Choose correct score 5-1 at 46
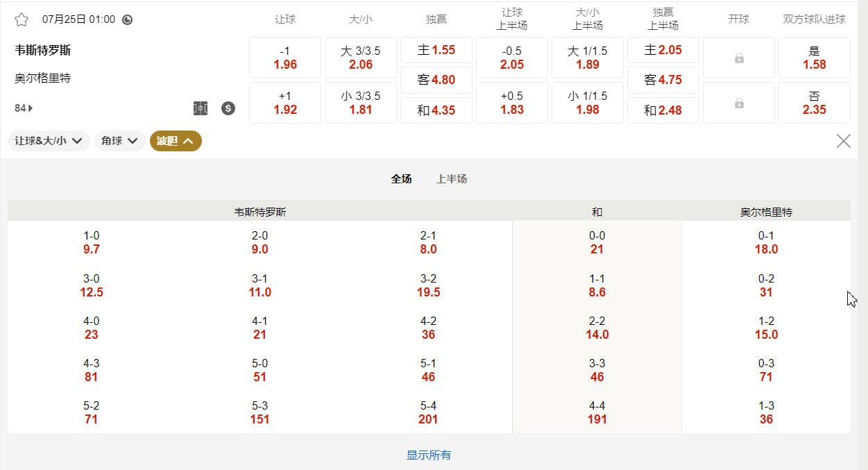 tap(429, 370)
